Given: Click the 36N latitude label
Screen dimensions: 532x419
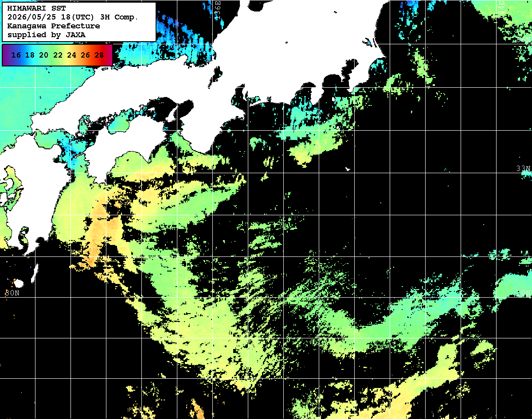Looking at the screenshot, I should click(x=524, y=40).
